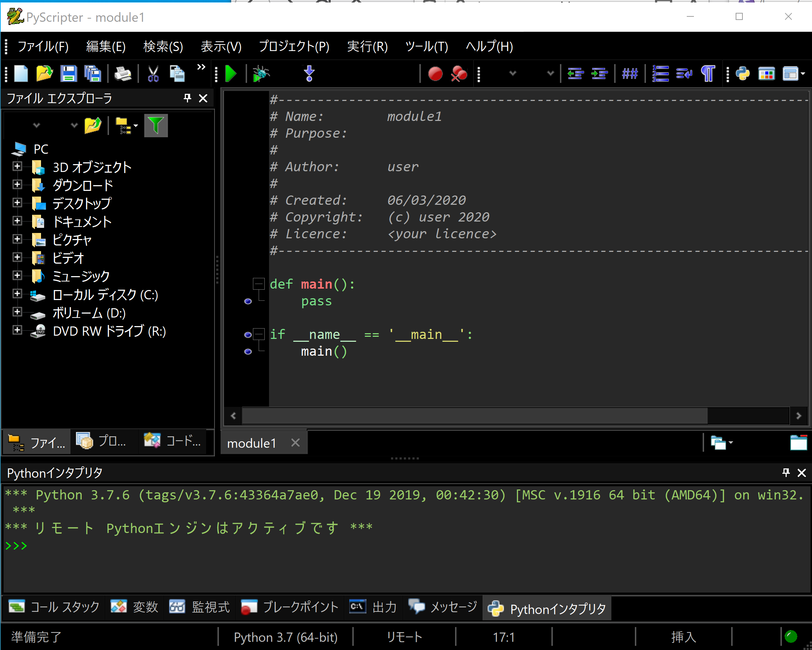Clear all breakpoints with crossed red icon
The width and height of the screenshot is (812, 650).
pos(459,73)
